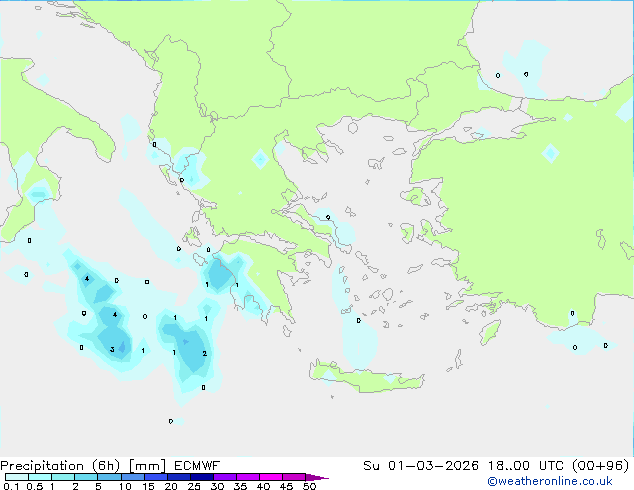Pick the 1–2 mm legend swatch

click(x=63, y=477)
